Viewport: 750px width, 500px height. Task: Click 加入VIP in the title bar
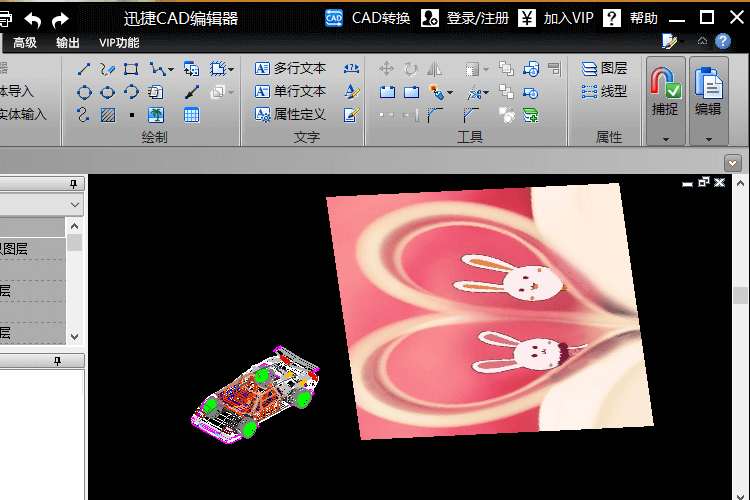[x=556, y=18]
